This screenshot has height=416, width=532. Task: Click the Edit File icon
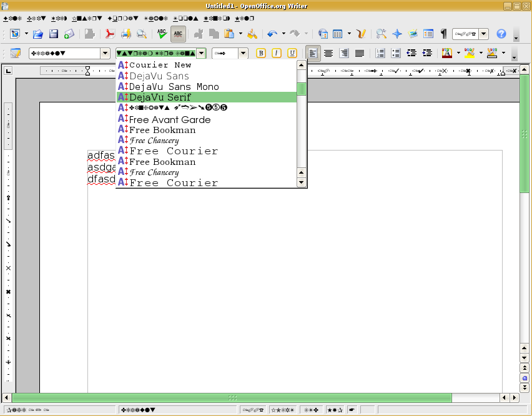pos(89,34)
